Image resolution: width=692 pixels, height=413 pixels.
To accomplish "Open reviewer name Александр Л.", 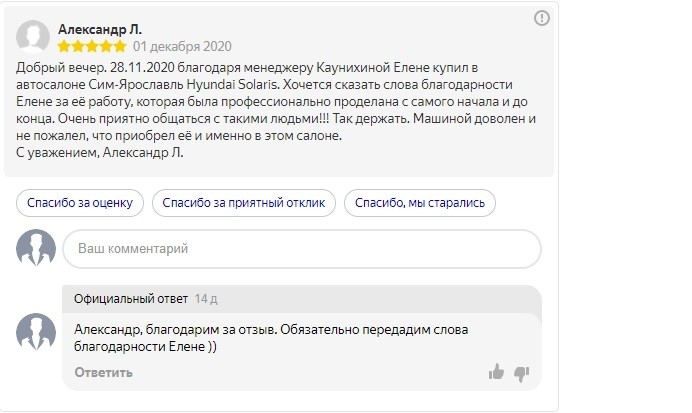I will point(100,30).
